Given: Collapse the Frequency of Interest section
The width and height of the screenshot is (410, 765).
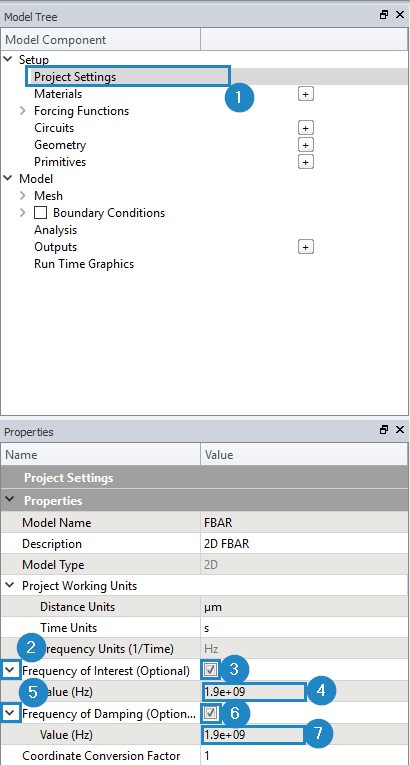Looking at the screenshot, I should point(10,670).
